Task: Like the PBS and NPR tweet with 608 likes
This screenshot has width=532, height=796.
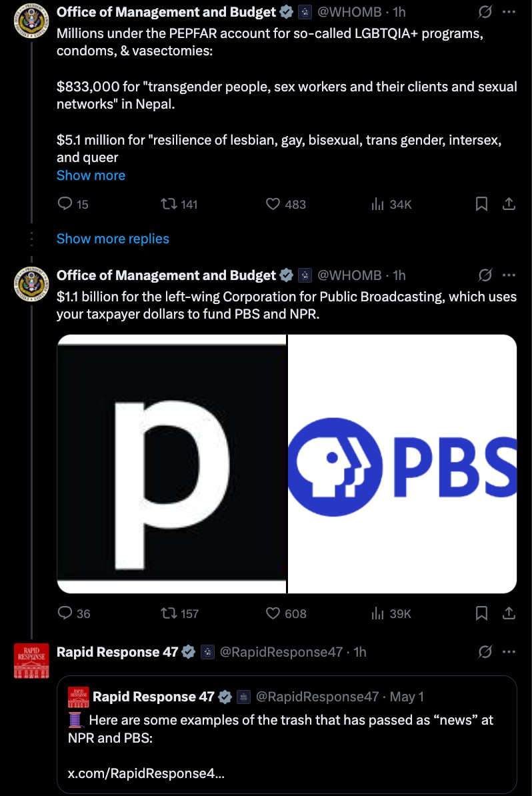Action: coord(286,613)
